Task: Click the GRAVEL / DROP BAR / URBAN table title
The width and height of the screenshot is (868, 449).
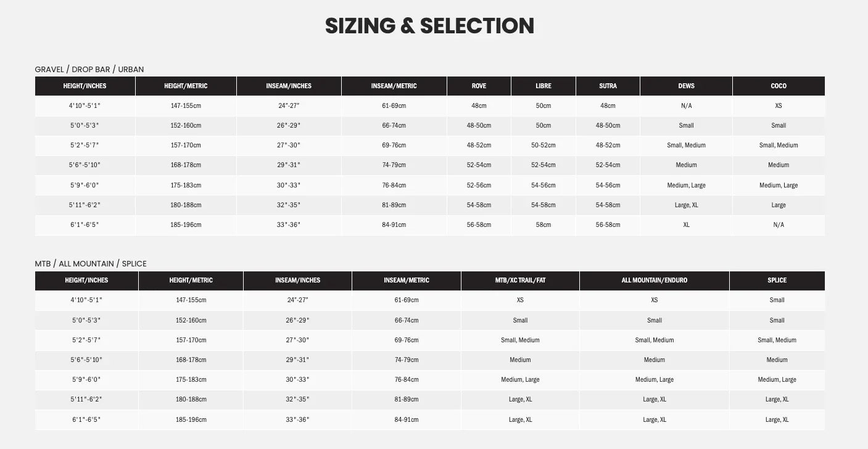Action: pos(89,70)
